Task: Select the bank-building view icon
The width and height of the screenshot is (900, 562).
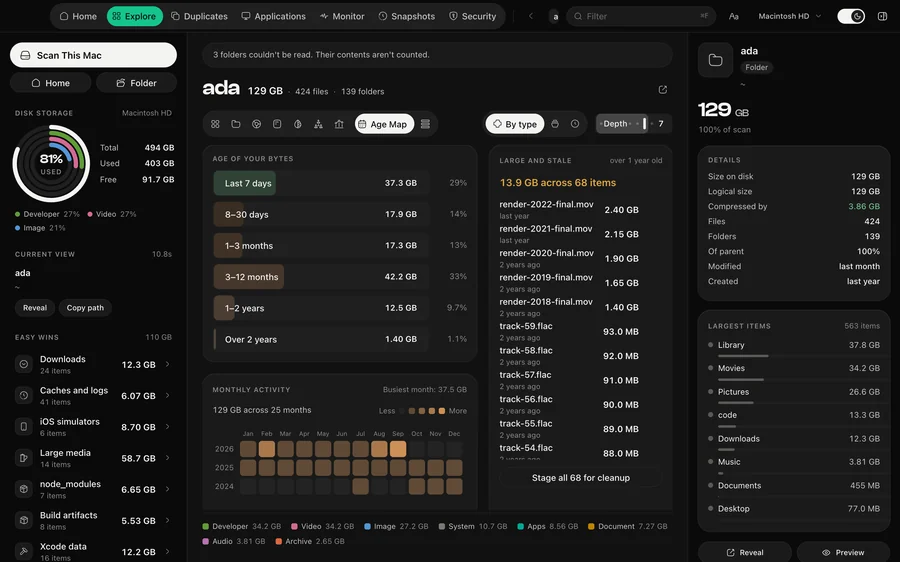Action: click(339, 124)
